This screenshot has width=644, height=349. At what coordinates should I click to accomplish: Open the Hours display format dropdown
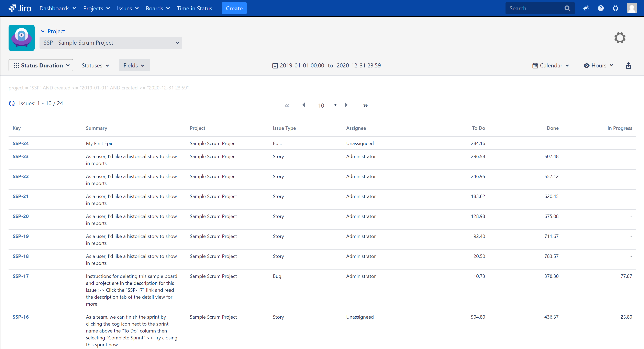click(x=598, y=65)
